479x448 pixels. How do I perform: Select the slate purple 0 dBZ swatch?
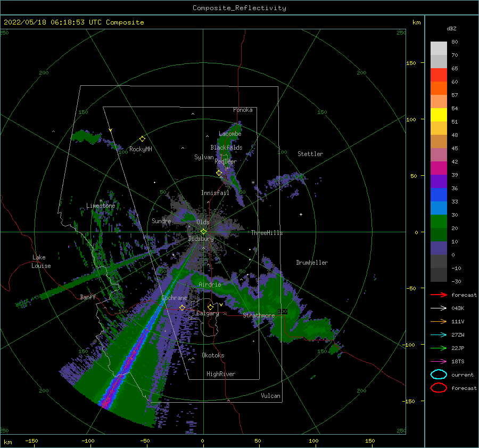[439, 248]
